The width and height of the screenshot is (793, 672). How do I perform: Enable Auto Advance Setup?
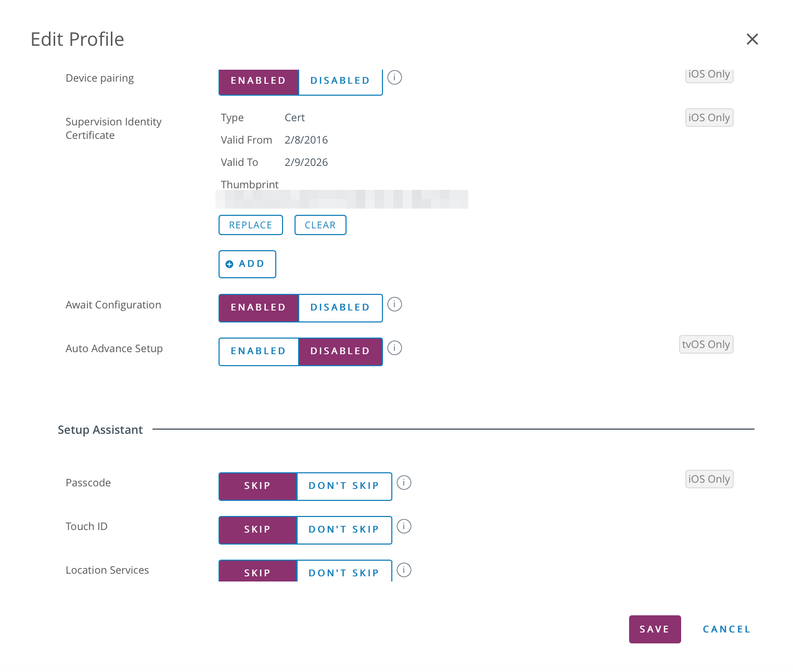pos(259,352)
